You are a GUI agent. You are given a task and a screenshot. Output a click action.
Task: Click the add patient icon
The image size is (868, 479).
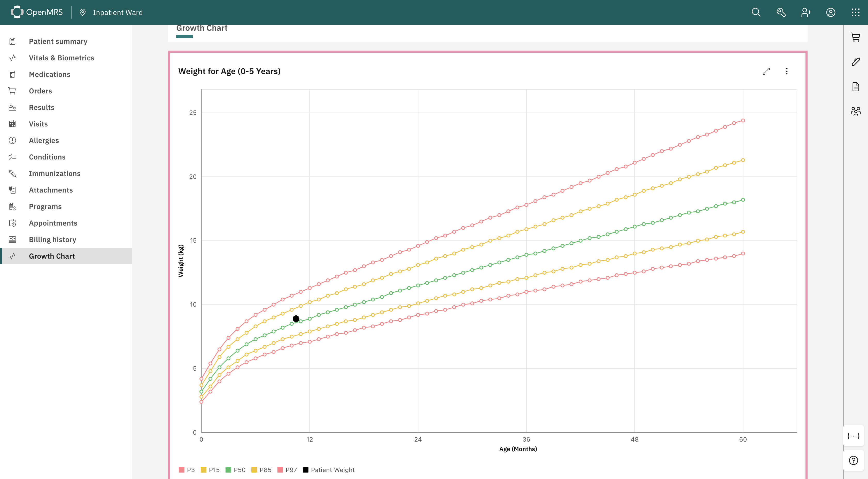[806, 12]
